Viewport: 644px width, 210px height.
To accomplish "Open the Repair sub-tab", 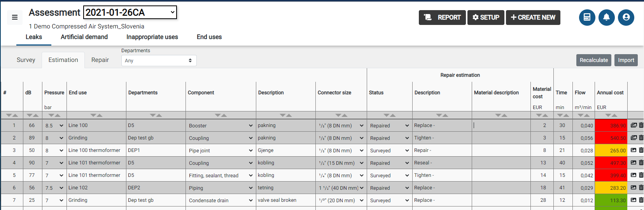I will click(100, 60).
